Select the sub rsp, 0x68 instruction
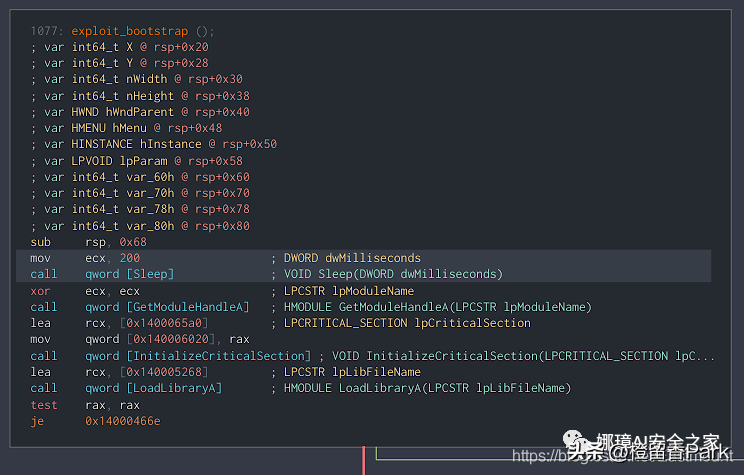The height and width of the screenshot is (475, 744). [89, 242]
